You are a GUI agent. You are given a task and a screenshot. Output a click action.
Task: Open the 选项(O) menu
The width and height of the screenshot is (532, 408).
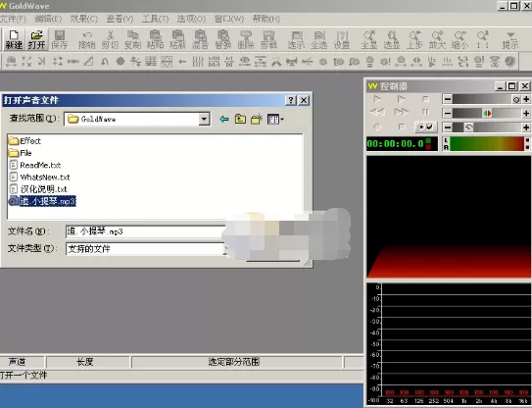click(191, 19)
